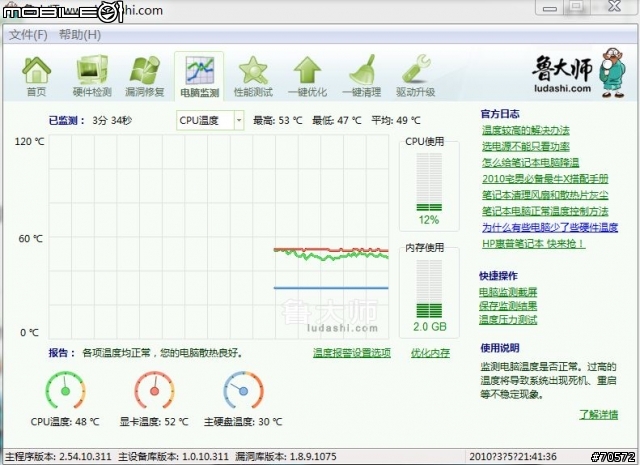The width and height of the screenshot is (640, 465).
Task: Open 笔记本清理风扇和散热片灰尘 link
Action: (x=545, y=195)
